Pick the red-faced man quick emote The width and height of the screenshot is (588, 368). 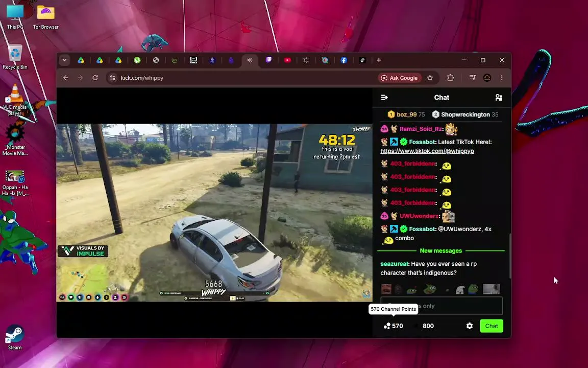point(386,289)
